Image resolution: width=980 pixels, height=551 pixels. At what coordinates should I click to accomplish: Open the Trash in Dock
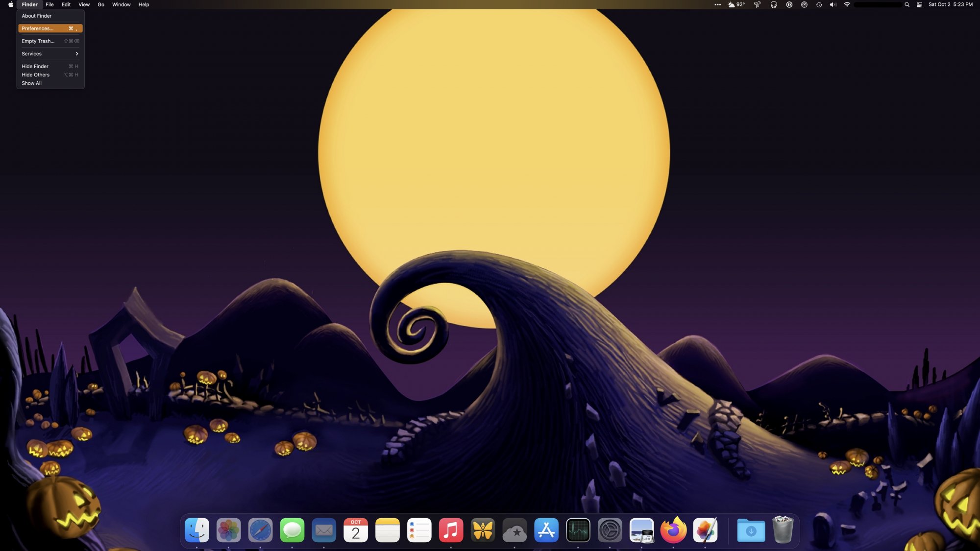point(783,530)
